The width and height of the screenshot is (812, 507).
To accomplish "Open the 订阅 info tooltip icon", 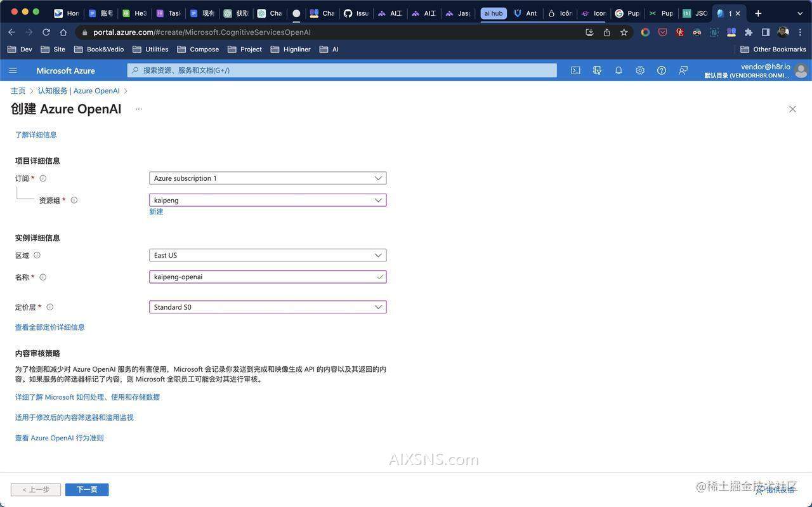I will tap(43, 178).
